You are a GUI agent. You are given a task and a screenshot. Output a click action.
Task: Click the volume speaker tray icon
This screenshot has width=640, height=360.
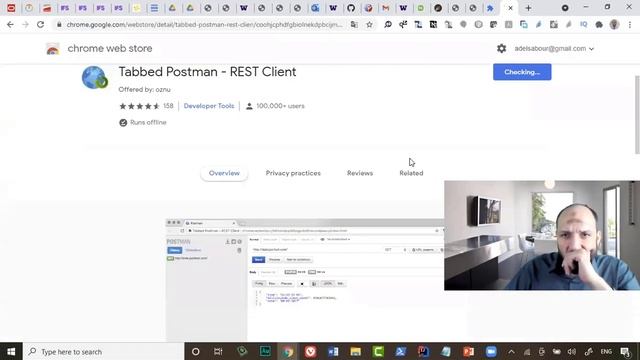(572, 351)
